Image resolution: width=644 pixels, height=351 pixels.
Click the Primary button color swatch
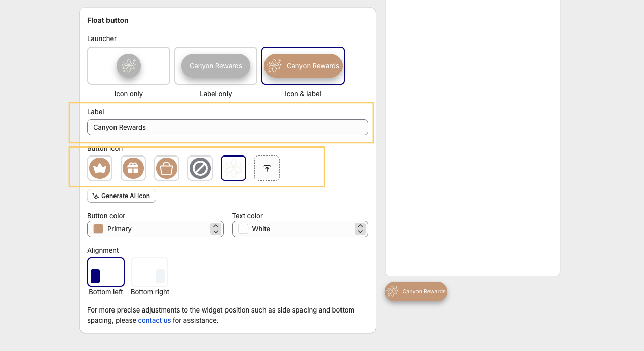98,229
